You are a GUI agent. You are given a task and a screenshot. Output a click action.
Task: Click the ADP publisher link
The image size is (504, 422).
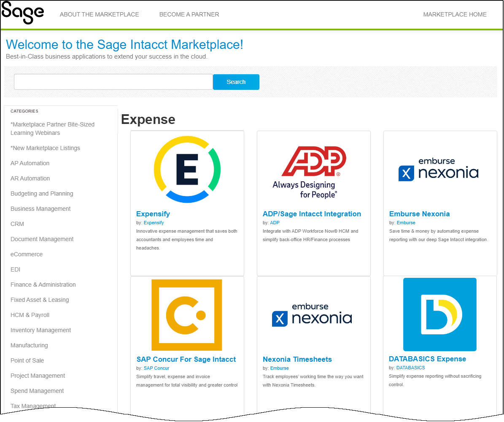(275, 223)
